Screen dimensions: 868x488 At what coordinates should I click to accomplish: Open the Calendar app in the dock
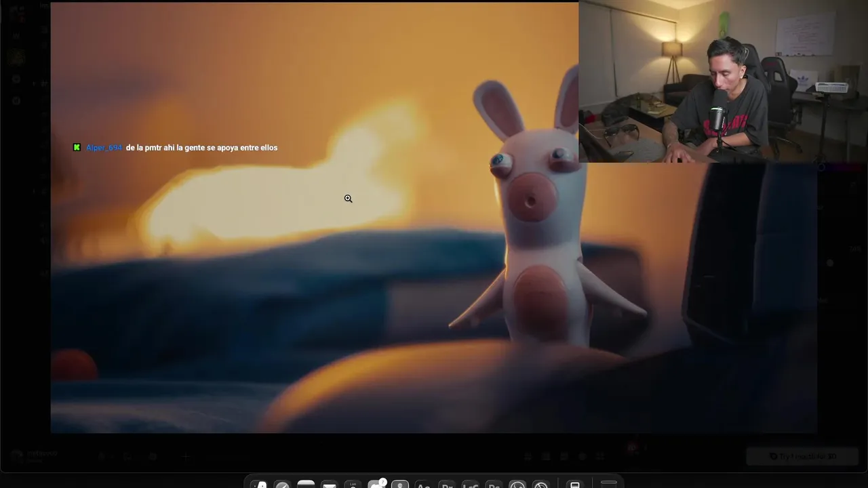pos(353,484)
